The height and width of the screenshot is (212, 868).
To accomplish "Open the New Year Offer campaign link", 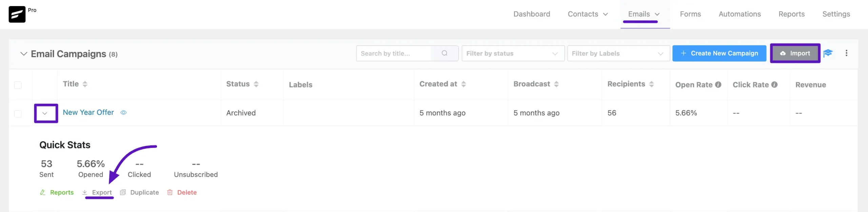I will click(88, 112).
